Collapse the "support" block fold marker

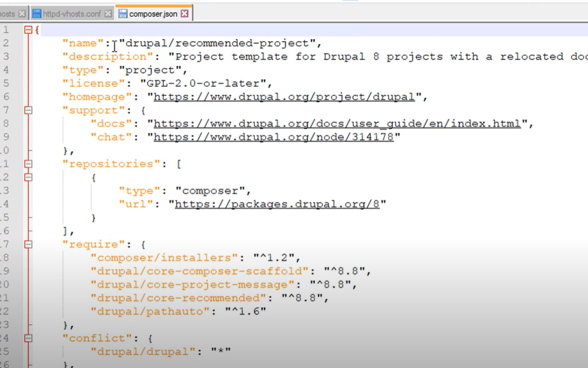[28, 110]
